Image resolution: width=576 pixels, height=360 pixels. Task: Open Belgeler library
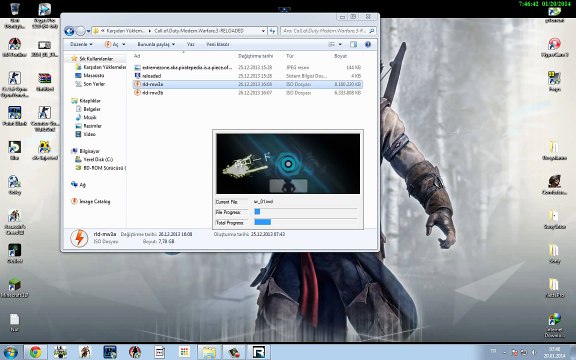[x=88, y=109]
